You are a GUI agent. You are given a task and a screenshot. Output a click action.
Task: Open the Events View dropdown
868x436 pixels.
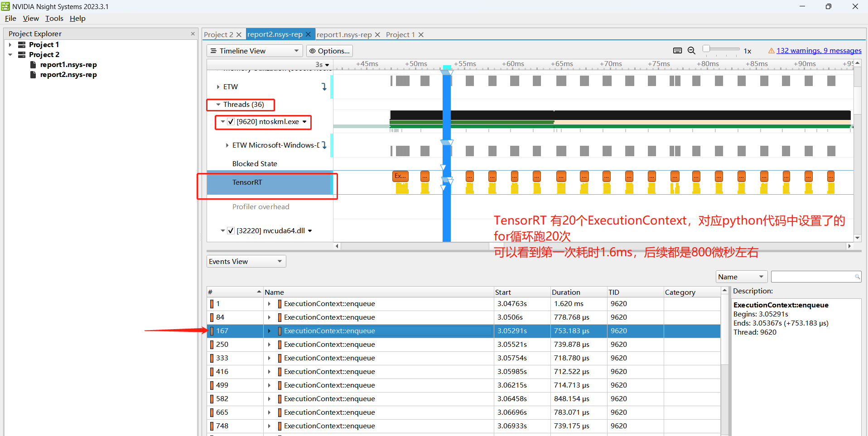(246, 261)
